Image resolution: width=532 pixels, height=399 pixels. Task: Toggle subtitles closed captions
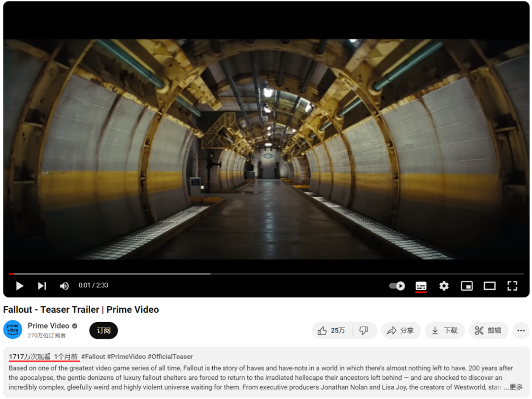tap(421, 286)
